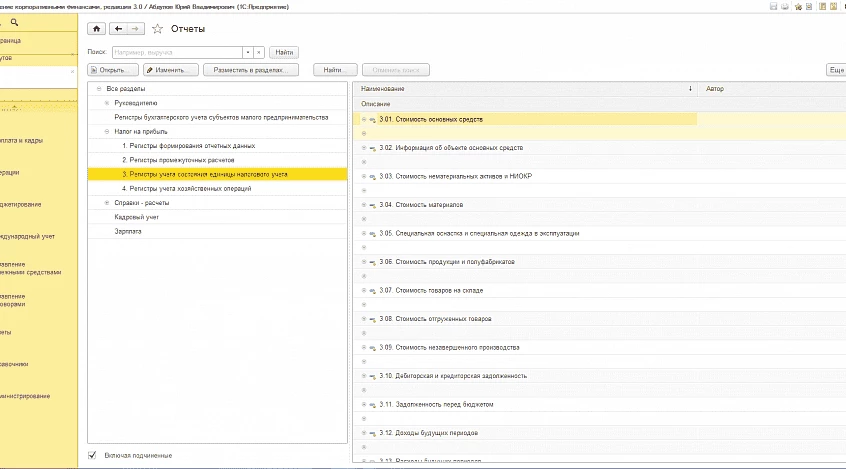Click report icon beside 3.10 Дебиторская и кредиторская задолженность
The image size is (846, 469).
coord(372,376)
